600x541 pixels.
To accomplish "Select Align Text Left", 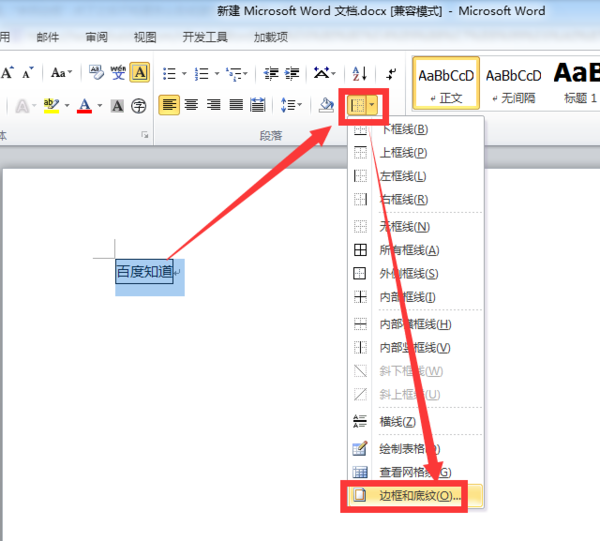I will (169, 105).
